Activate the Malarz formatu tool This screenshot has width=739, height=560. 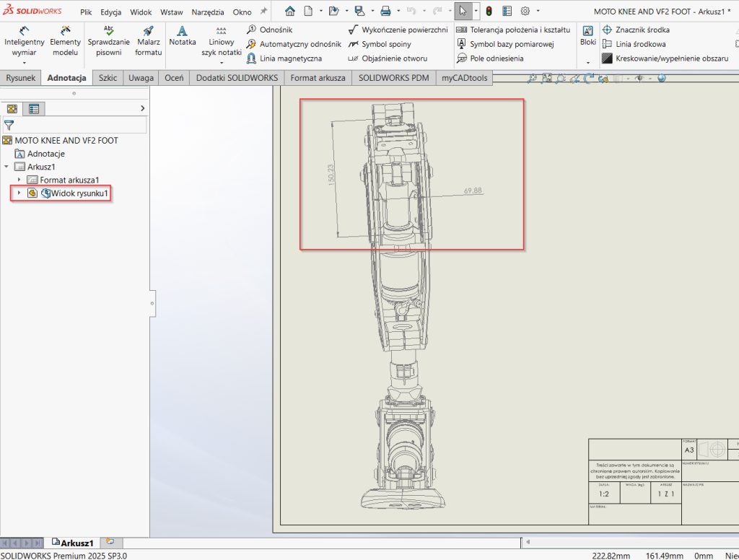tap(148, 42)
